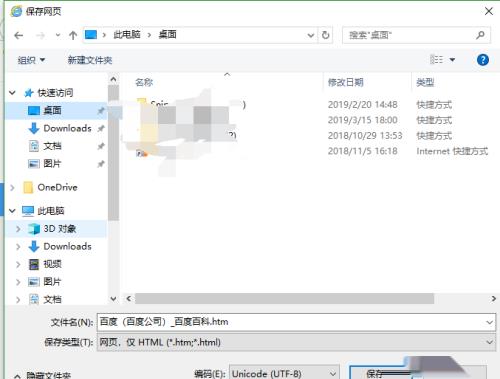The height and width of the screenshot is (379, 500).
Task: Expand the 3D 对象 node
Action: tap(18, 229)
